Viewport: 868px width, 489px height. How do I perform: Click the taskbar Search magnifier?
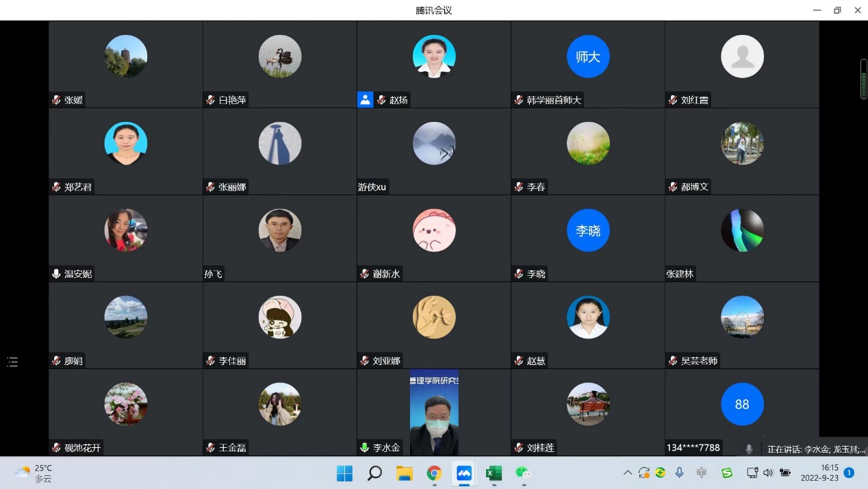[374, 473]
